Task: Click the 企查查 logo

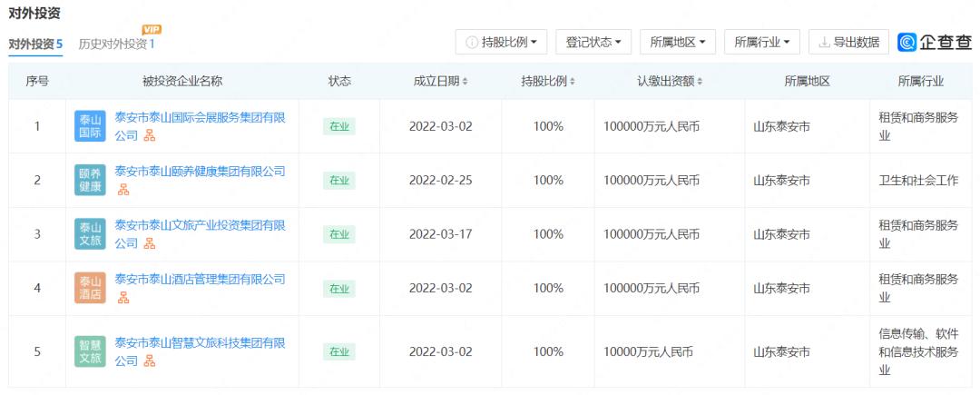Action: 935,42
